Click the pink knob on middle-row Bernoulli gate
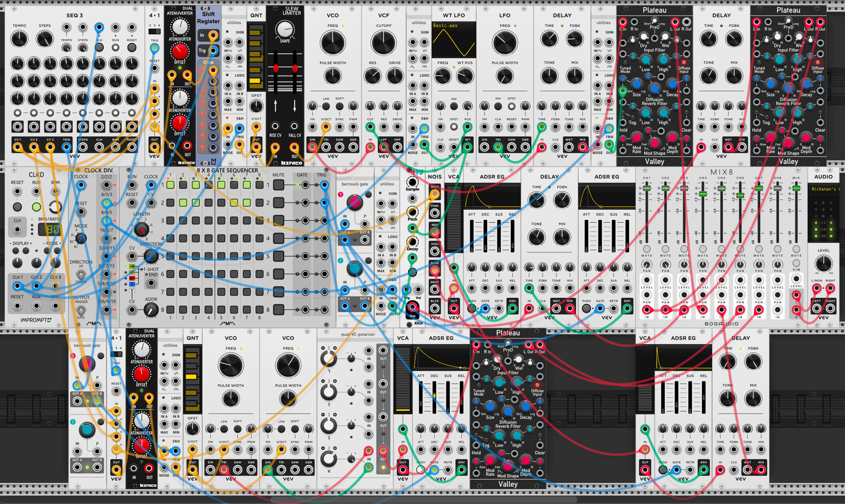 [354, 202]
